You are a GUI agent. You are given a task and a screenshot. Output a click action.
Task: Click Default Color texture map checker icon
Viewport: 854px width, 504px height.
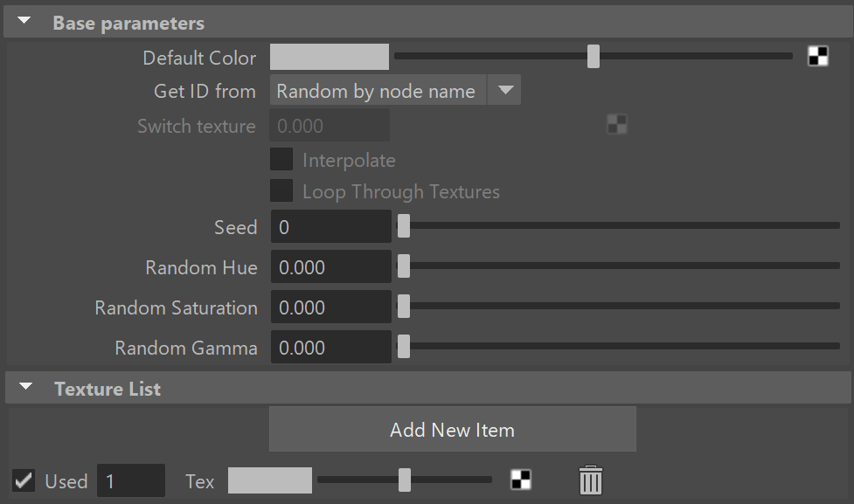pos(817,56)
